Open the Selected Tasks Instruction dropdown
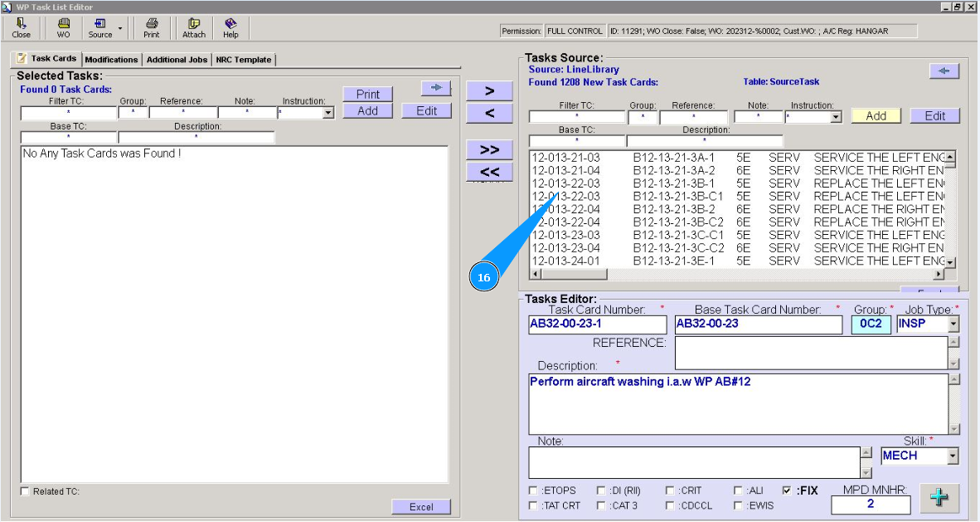 click(328, 113)
